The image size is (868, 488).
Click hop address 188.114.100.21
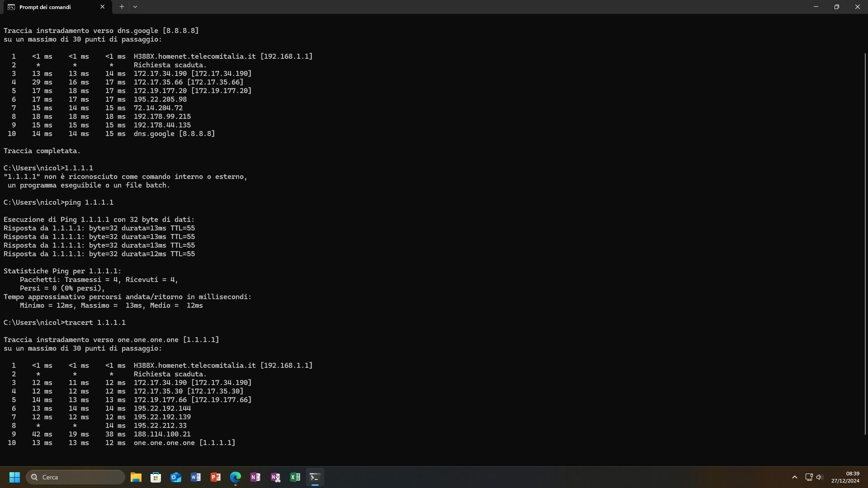coord(162,434)
